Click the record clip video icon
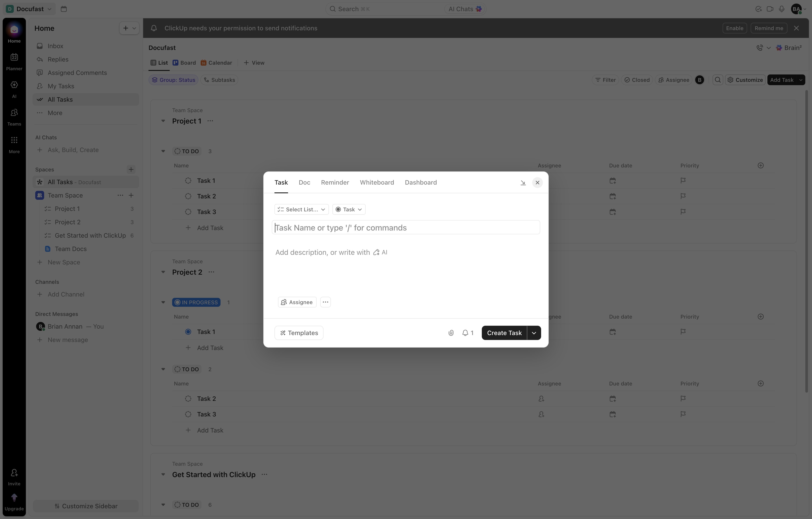The image size is (812, 519). click(770, 9)
